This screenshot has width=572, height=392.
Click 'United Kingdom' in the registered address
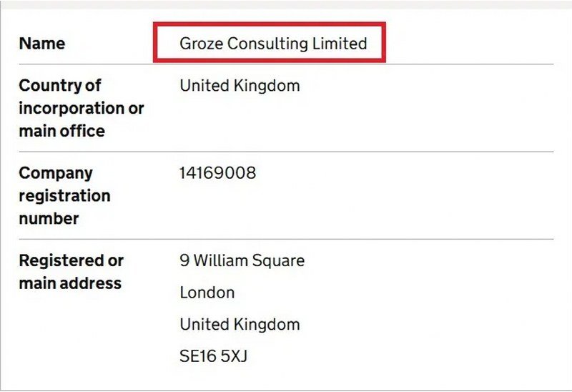tap(240, 324)
